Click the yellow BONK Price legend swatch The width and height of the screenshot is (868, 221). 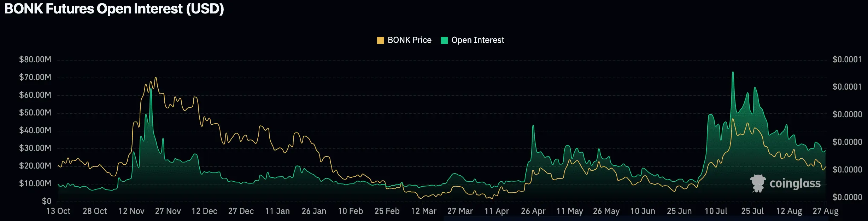coord(380,40)
